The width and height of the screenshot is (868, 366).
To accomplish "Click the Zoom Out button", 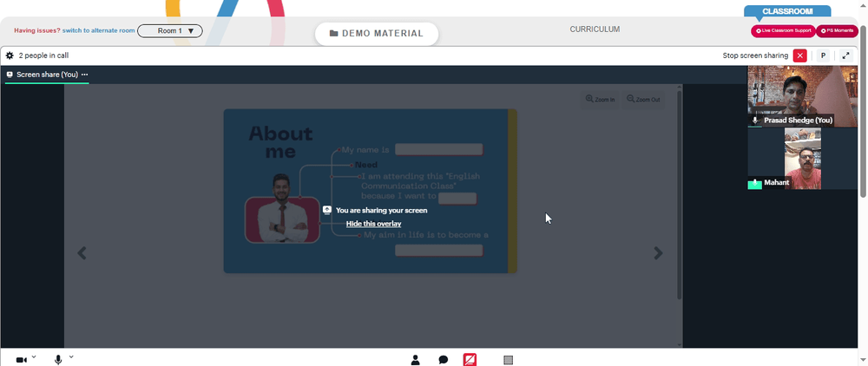I will tap(643, 100).
